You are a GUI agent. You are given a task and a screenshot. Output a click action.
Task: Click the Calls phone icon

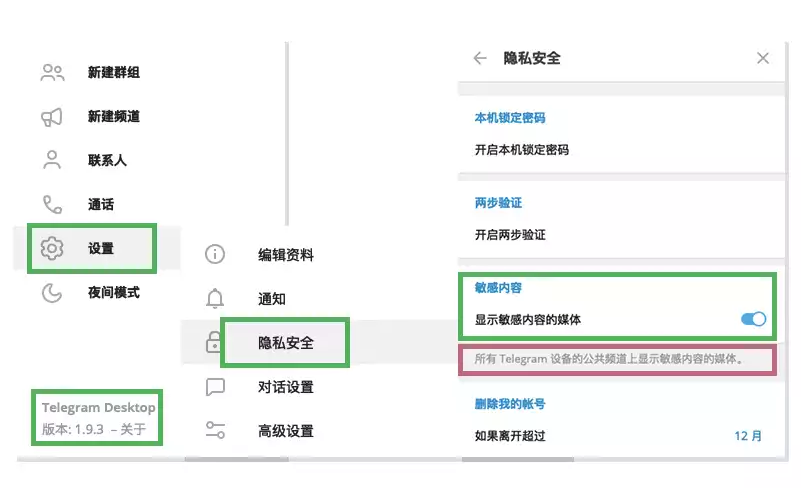pyautogui.click(x=52, y=204)
